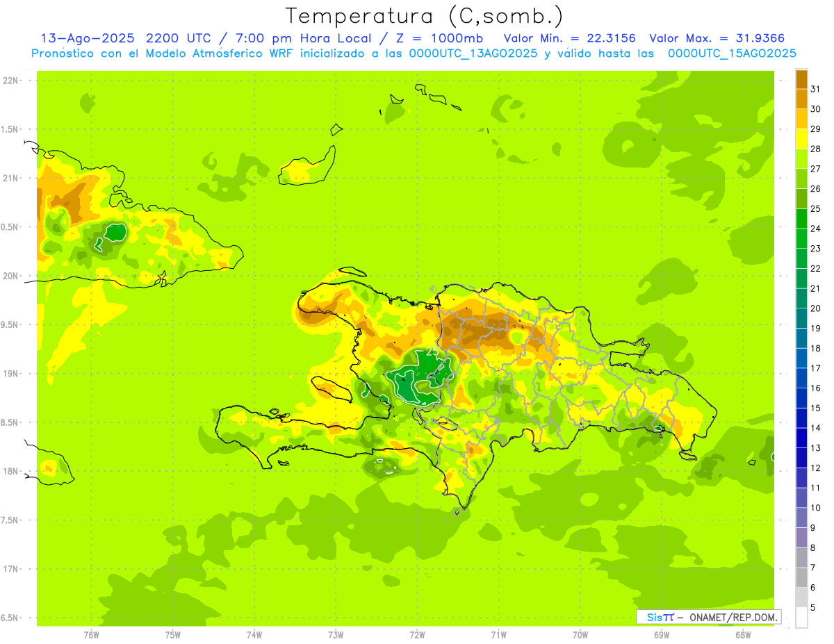Click purple legend swatch between 9 and 10
Screen dimensions: 834x644
click(801, 518)
